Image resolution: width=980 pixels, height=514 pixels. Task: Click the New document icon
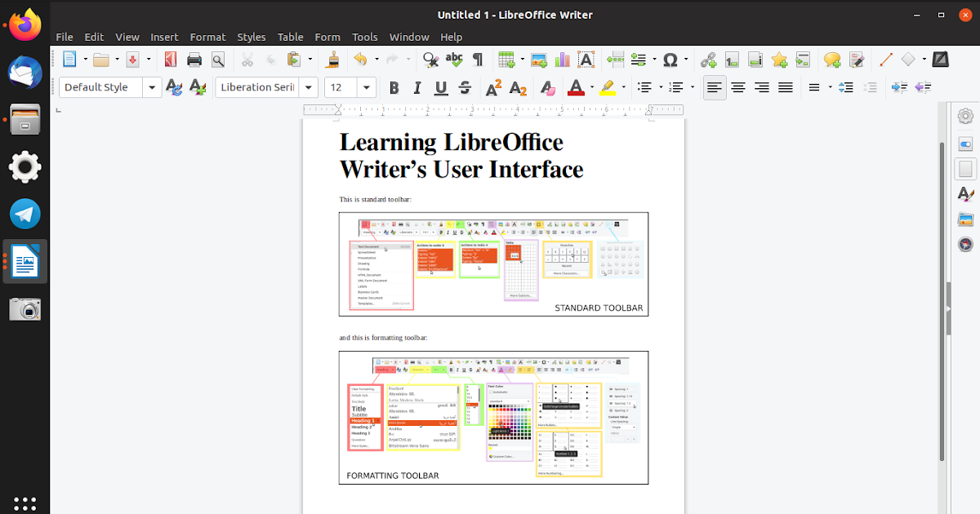click(x=70, y=60)
